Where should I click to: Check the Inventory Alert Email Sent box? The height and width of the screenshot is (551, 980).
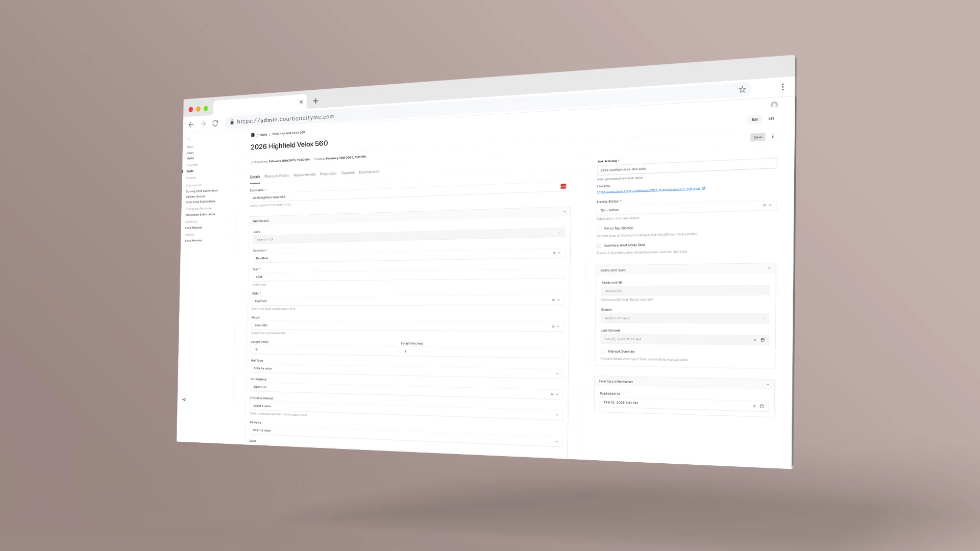[x=599, y=245]
